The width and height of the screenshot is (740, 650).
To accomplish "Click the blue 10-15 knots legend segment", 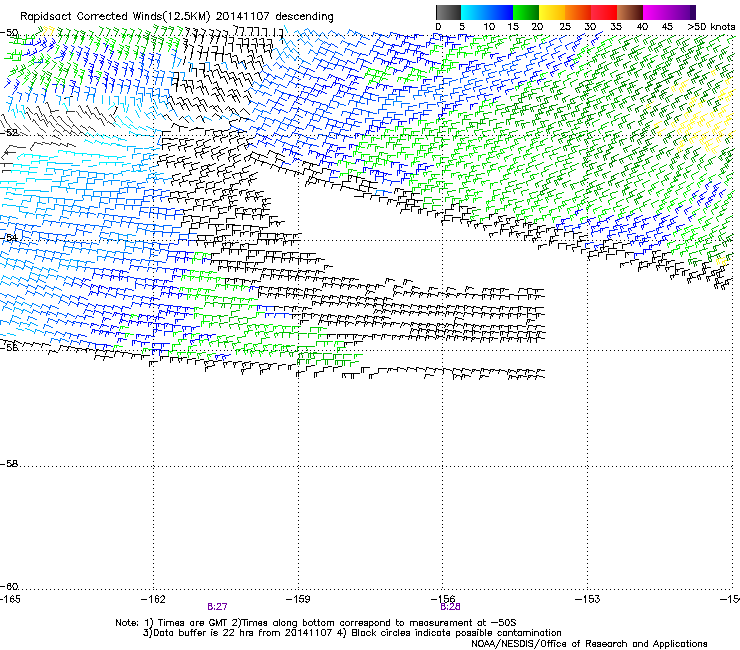I will click(x=500, y=12).
